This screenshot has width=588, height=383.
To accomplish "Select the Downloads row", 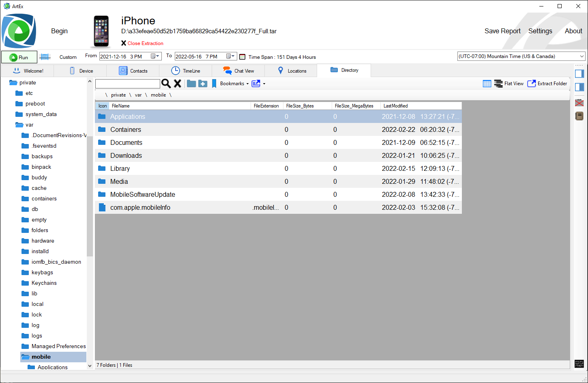I will point(278,155).
